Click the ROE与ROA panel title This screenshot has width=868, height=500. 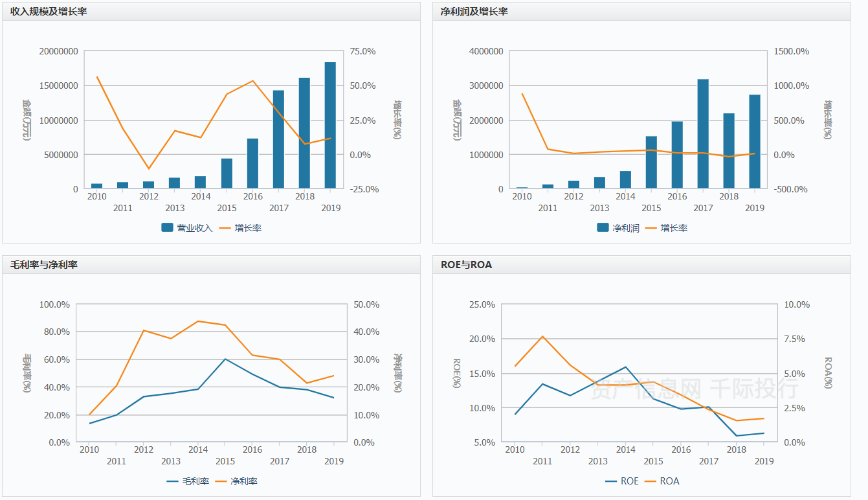466,264
